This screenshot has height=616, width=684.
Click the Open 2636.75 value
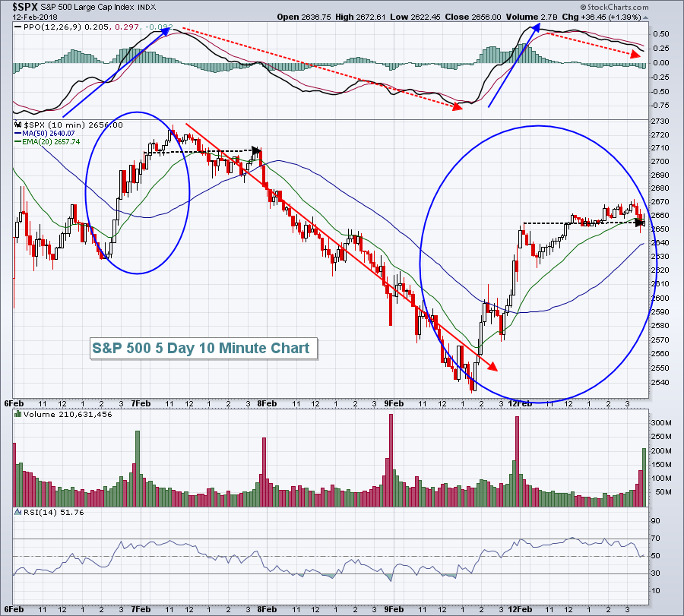point(304,17)
